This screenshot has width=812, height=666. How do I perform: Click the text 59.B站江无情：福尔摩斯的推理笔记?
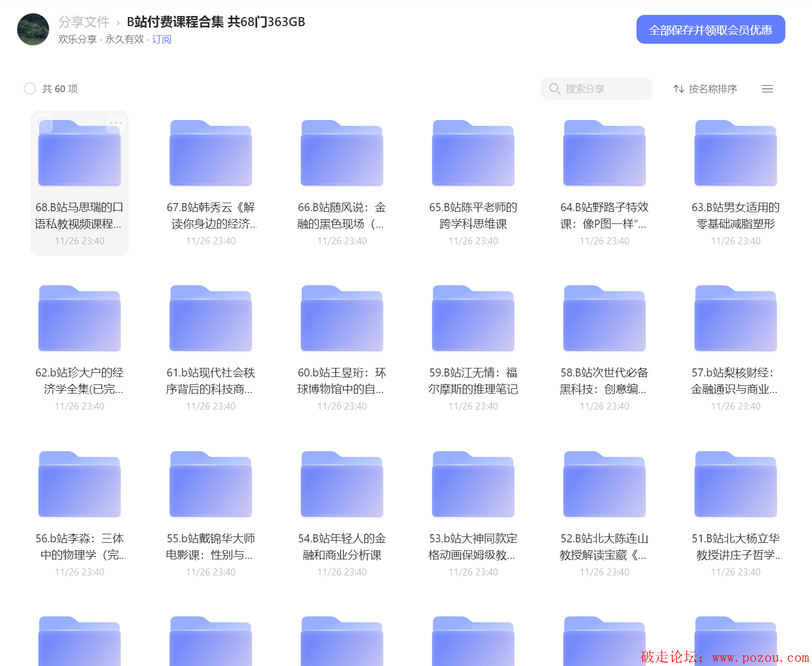[473, 381]
